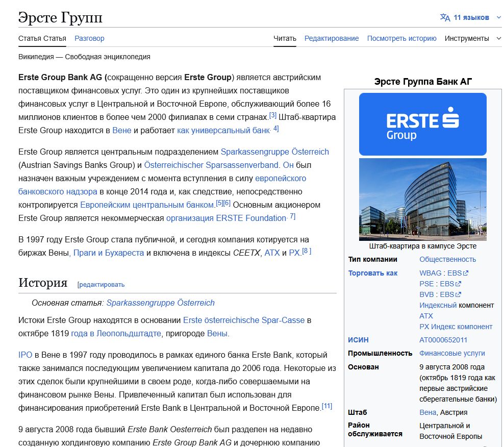Screen dimensions: 504x447
Task: Select the Читать tab
Action: pos(285,38)
